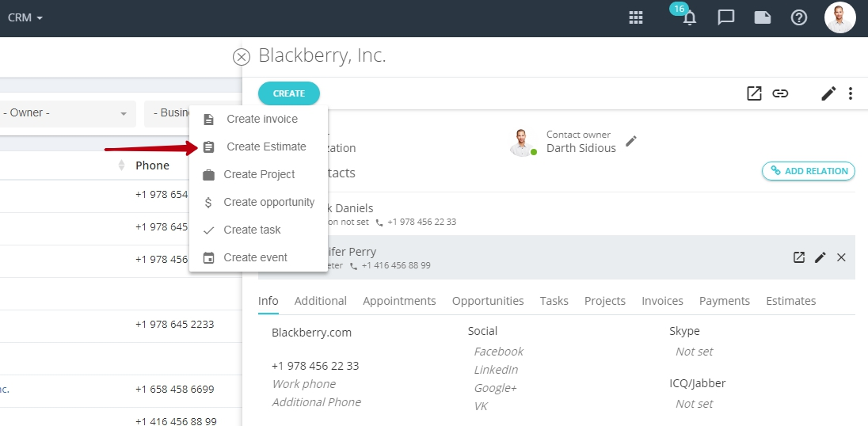Click the LinkedIn social field
Image resolution: width=868 pixels, height=426 pixels.
click(496, 370)
